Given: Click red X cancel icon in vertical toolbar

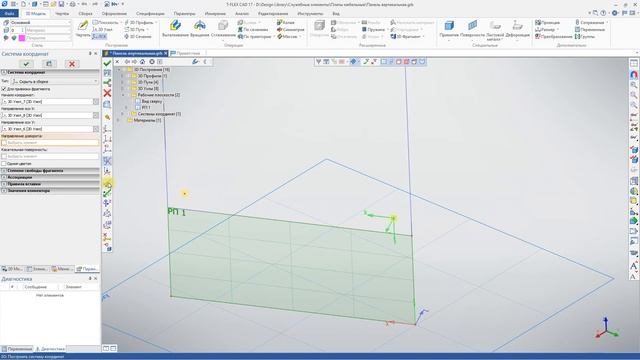Looking at the screenshot, I should [x=107, y=93].
